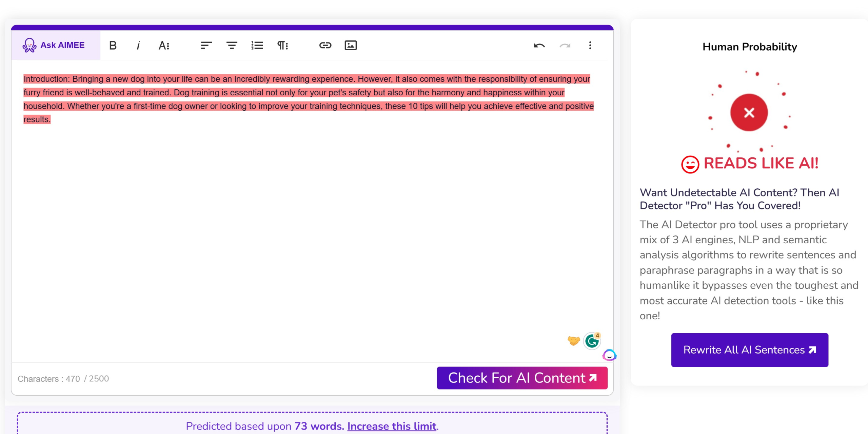The width and height of the screenshot is (868, 434).
Task: Insert an ordered numbered list
Action: coord(257,45)
